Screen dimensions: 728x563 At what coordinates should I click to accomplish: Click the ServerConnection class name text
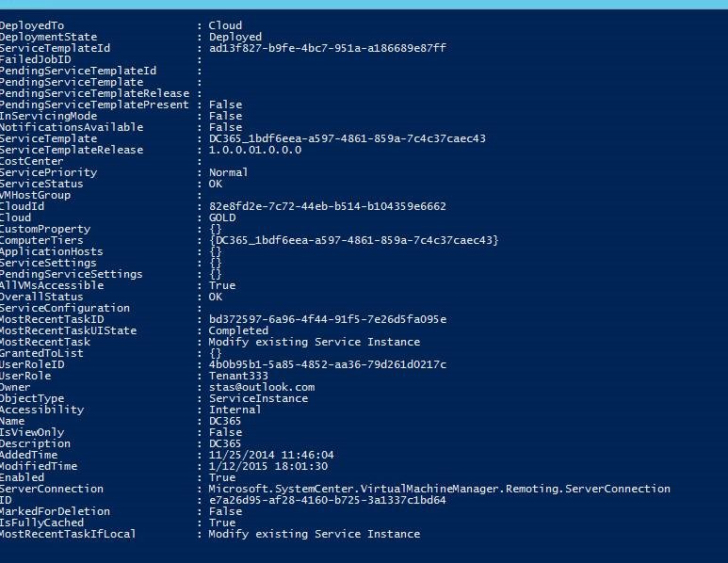[x=439, y=489]
